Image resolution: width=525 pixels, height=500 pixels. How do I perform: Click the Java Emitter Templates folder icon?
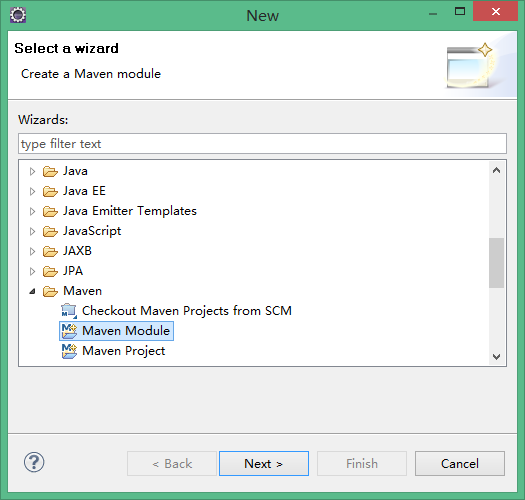coord(50,211)
